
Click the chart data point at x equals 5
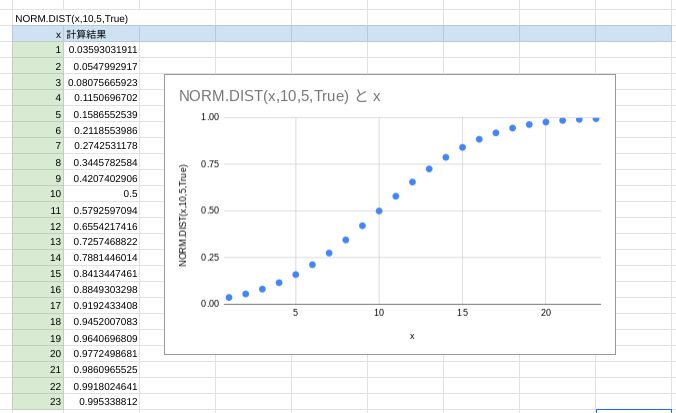coord(296,275)
